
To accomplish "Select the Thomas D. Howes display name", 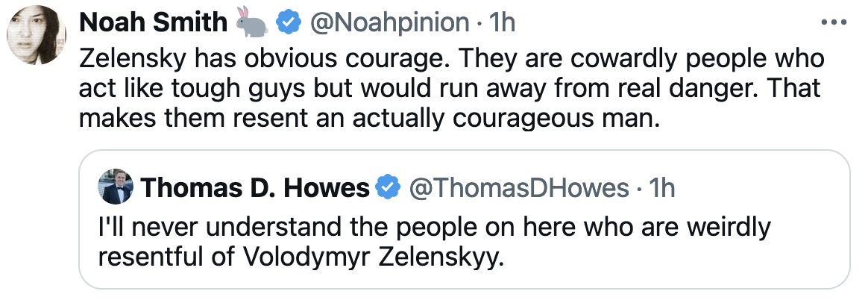I will pos(254,188).
